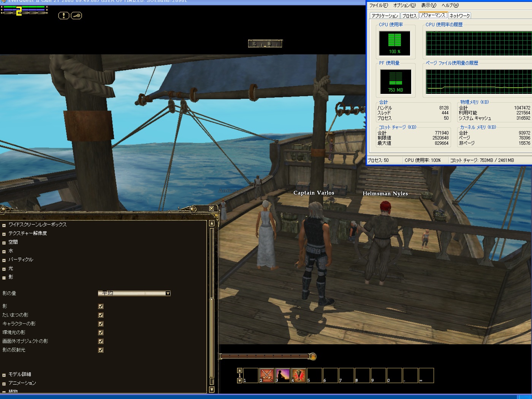
Task: Expand the 空間 section
Action: tap(4, 243)
